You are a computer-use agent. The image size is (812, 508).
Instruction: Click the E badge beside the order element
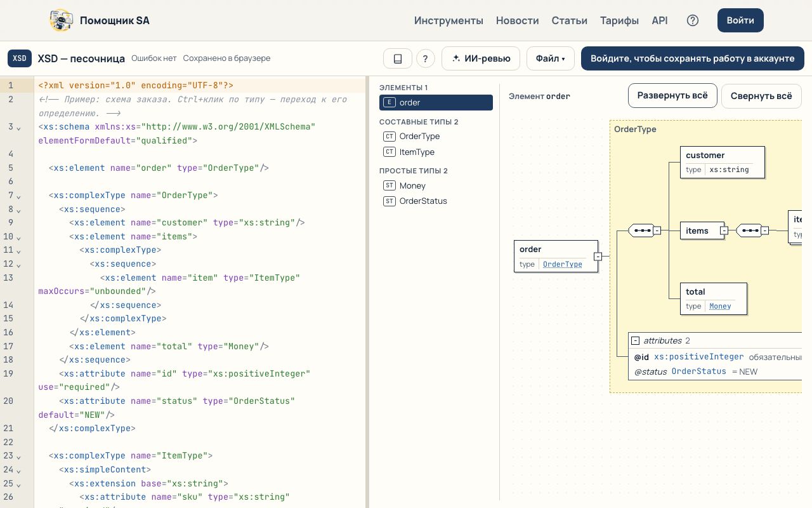389,102
